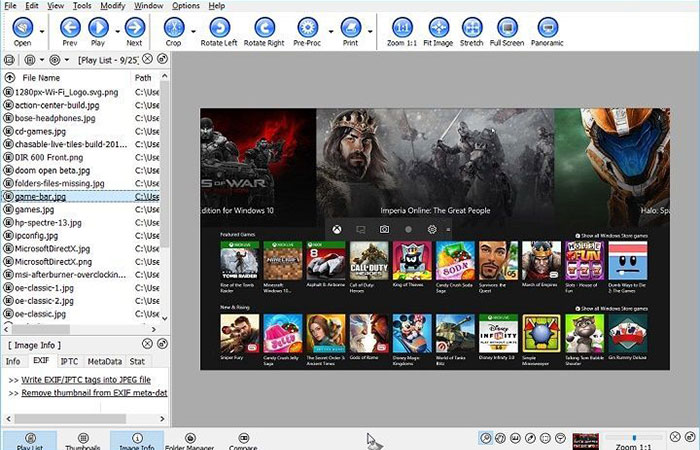Open the Modify menu
The width and height of the screenshot is (700, 450).
[112, 6]
